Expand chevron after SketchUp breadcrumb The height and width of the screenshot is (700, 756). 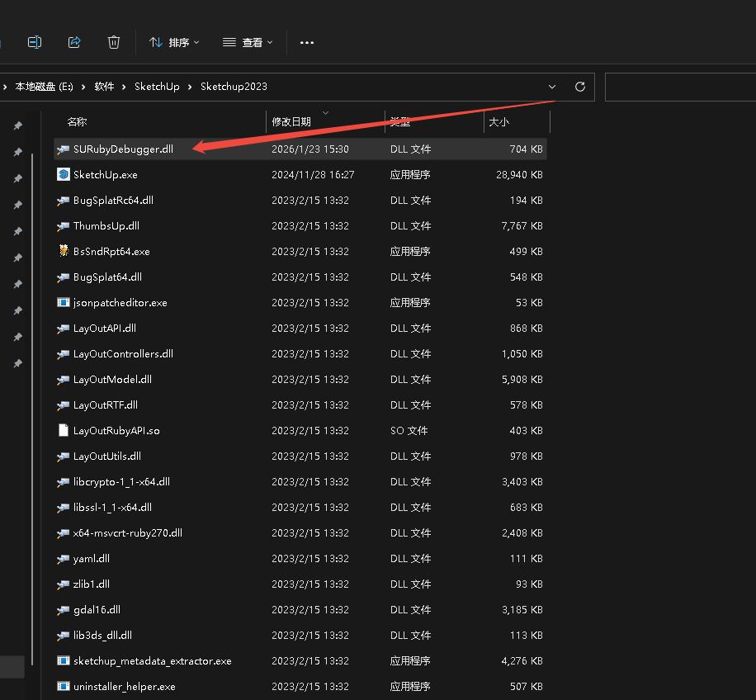[x=190, y=87]
